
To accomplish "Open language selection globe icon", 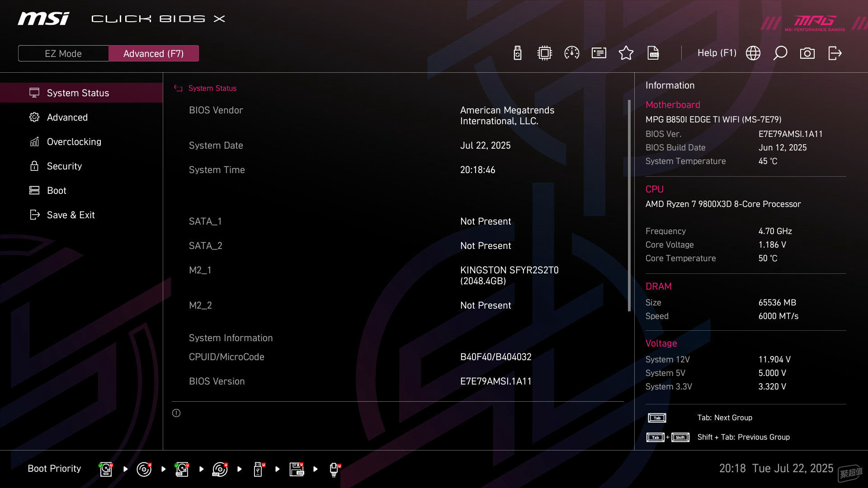I will 753,53.
